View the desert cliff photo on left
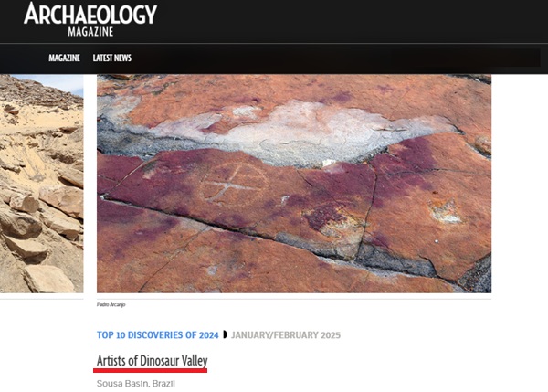This screenshot has width=548, height=392. (x=42, y=184)
